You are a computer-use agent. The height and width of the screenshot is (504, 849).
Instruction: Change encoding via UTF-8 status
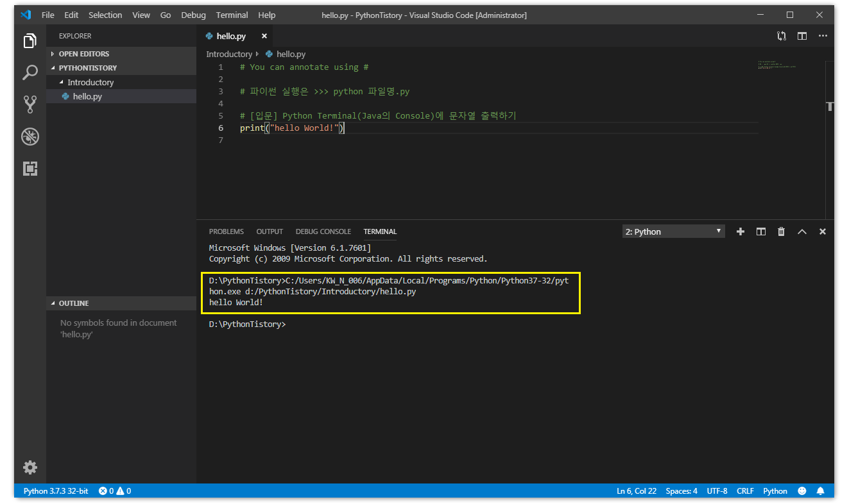point(717,491)
